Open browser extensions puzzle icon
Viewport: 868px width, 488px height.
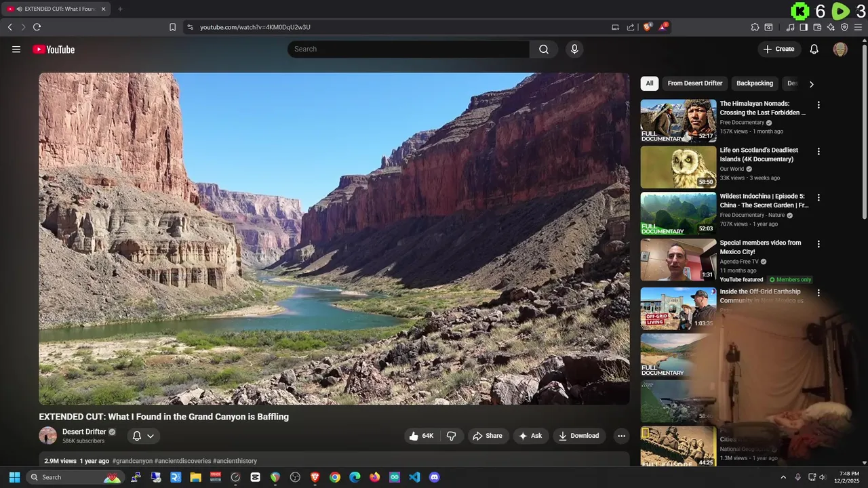coord(755,27)
